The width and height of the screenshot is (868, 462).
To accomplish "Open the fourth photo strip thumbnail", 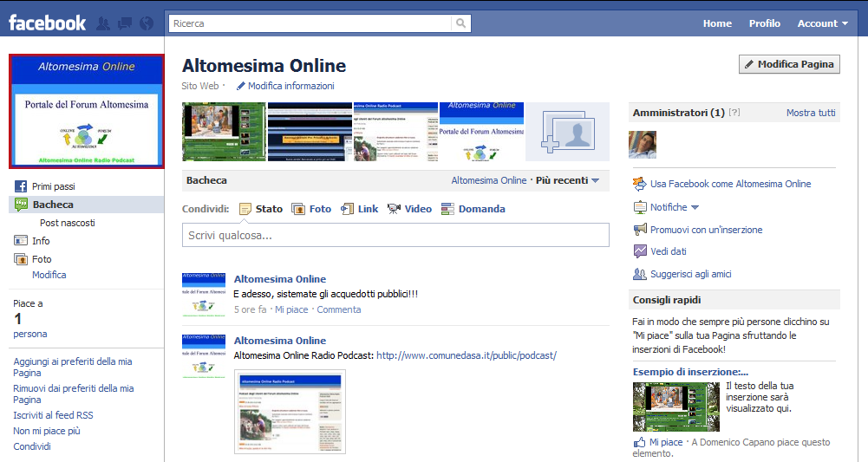I will pyautogui.click(x=481, y=132).
